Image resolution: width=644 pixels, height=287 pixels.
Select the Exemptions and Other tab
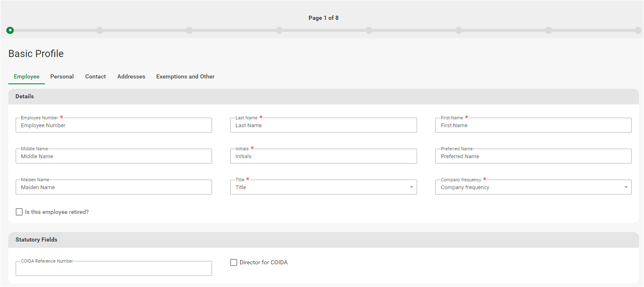coord(185,76)
